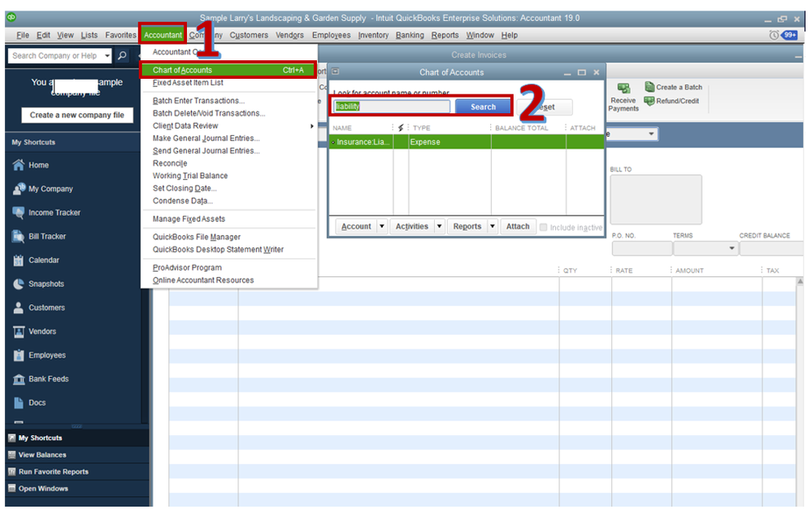Expand the Reports button dropdown arrow
The height and width of the screenshot is (518, 812).
(x=493, y=226)
